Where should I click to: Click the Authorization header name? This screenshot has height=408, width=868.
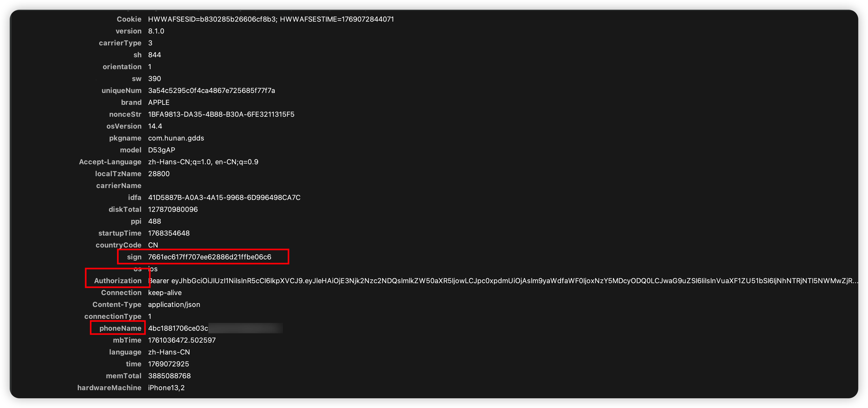(118, 281)
